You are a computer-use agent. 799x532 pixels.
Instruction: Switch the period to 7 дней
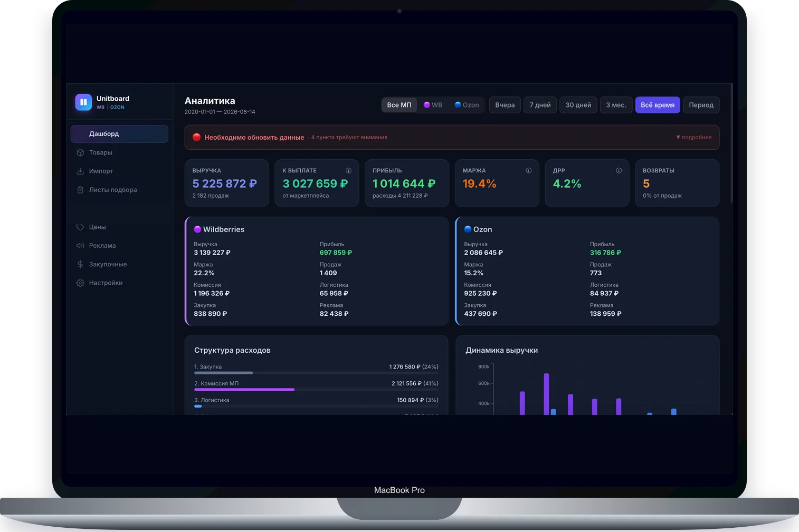tap(540, 105)
